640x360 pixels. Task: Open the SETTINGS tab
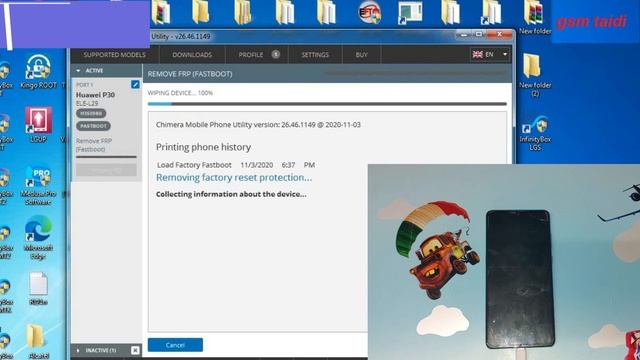[315, 55]
